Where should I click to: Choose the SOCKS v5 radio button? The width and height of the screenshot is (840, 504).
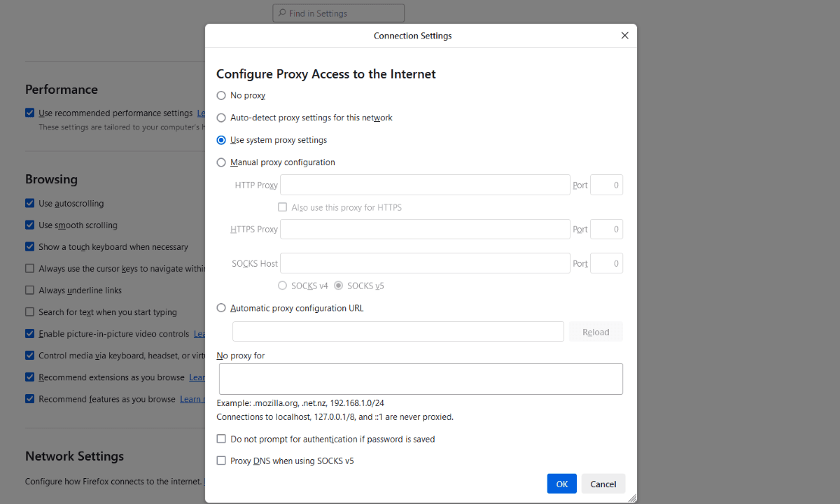tap(338, 286)
